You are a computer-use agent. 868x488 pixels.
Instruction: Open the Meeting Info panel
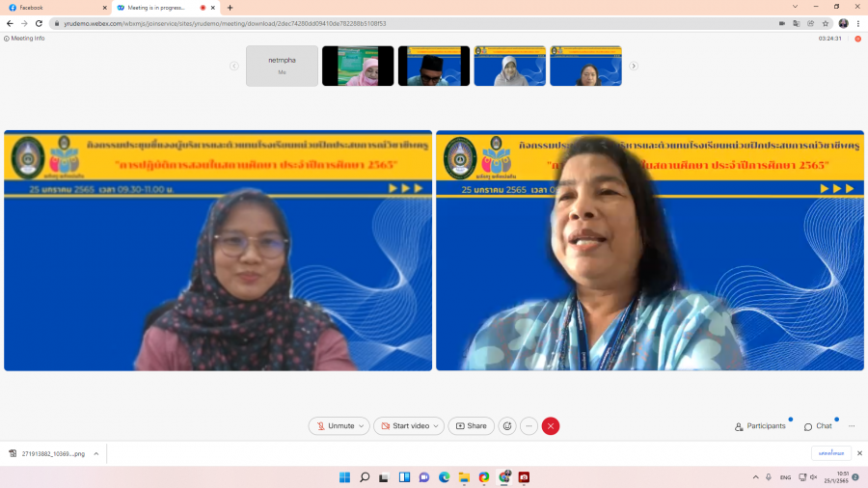(x=25, y=39)
